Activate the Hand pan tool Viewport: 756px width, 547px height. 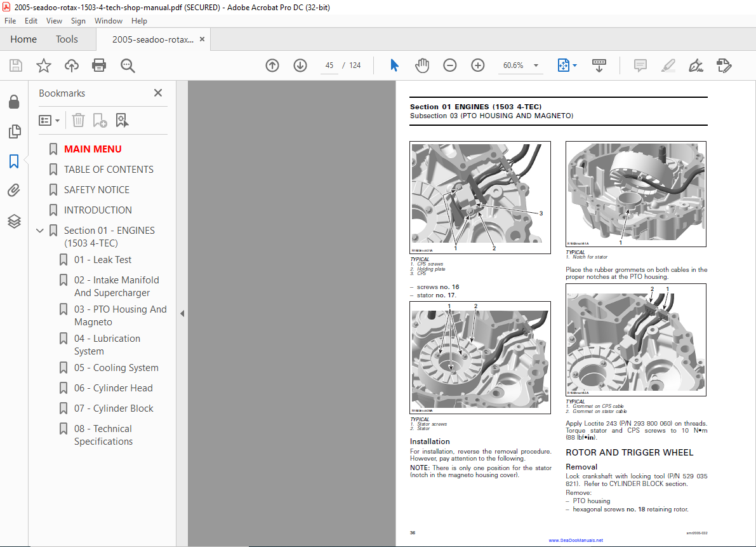(422, 65)
